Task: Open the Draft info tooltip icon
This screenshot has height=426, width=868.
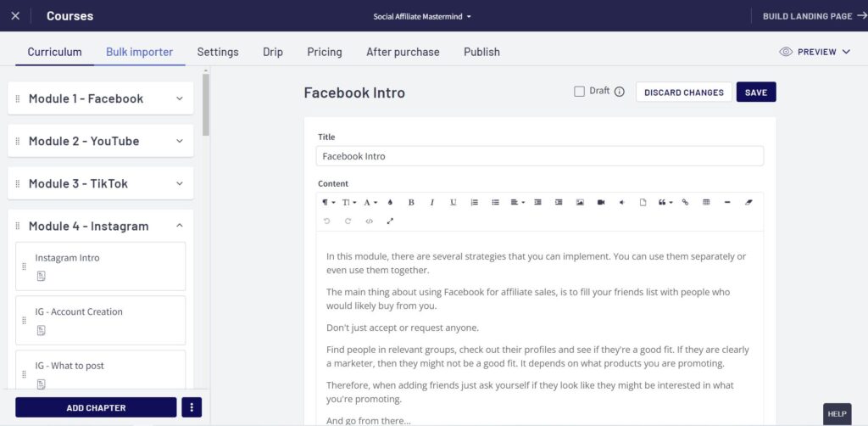Action: click(x=620, y=92)
